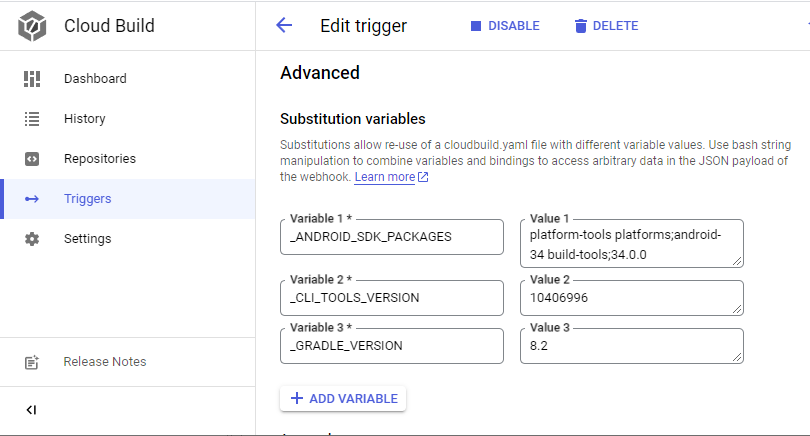Click the Release Notes icon
Viewport: 810px width, 436px height.
point(32,362)
